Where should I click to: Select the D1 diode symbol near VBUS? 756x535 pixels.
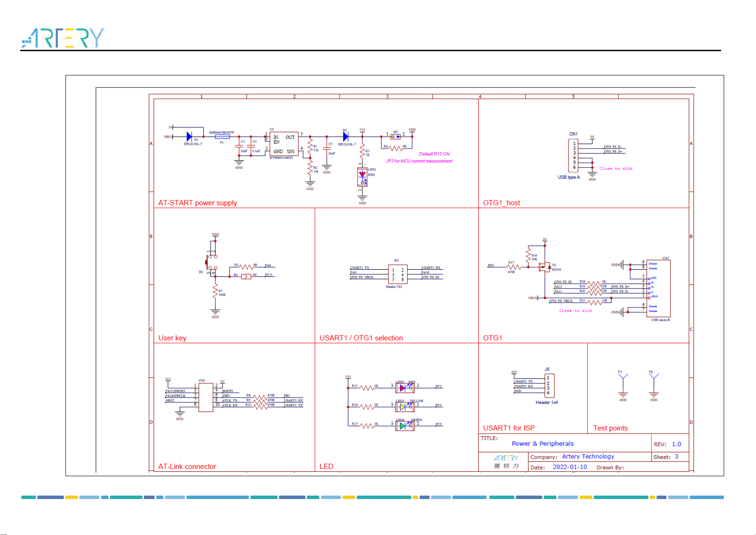[189, 137]
